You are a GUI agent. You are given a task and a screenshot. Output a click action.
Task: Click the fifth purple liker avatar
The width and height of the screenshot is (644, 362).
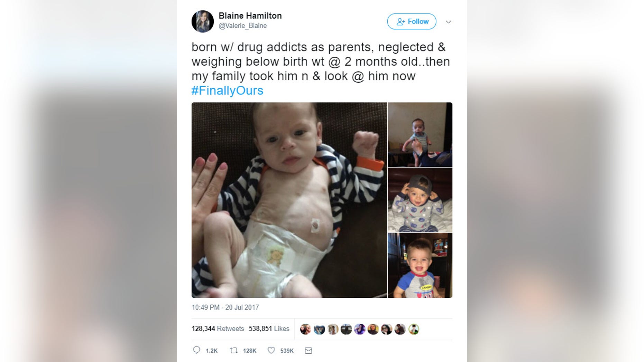360,329
